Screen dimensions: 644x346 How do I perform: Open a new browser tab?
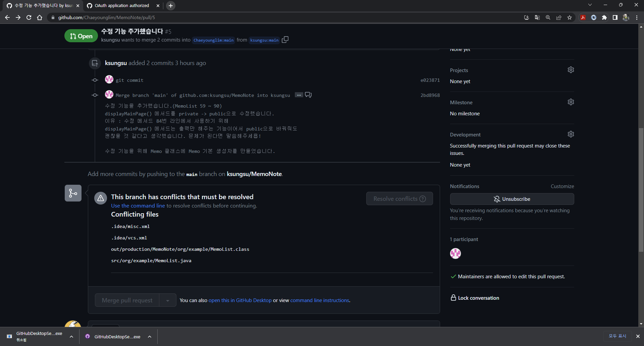pos(171,6)
